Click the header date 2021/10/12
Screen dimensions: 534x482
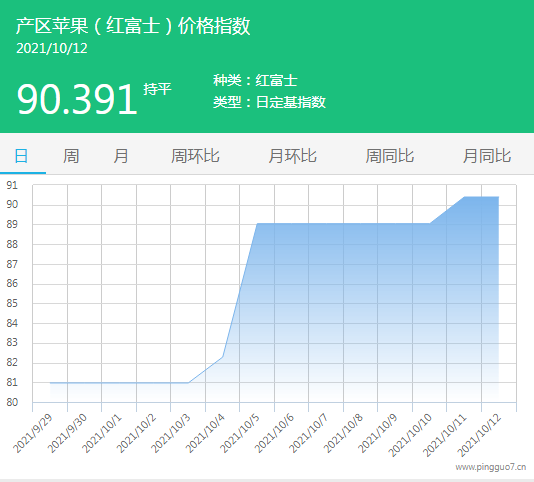pos(52,48)
